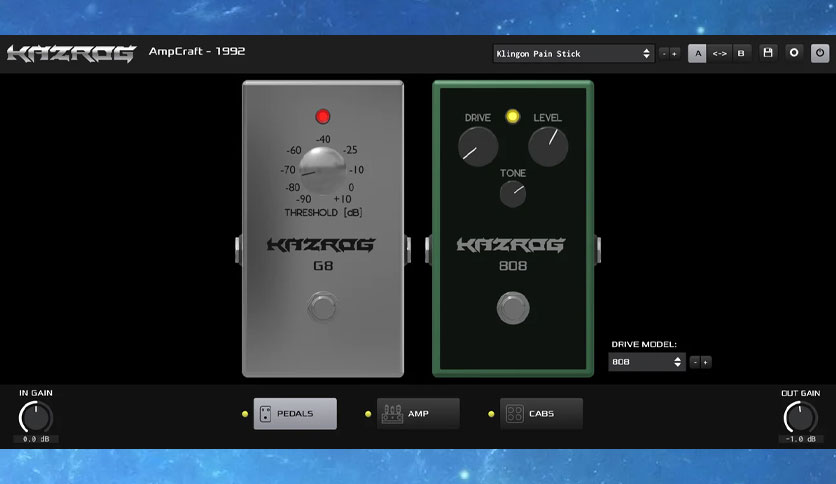Click the A to B copy arrows icon

[719, 53]
